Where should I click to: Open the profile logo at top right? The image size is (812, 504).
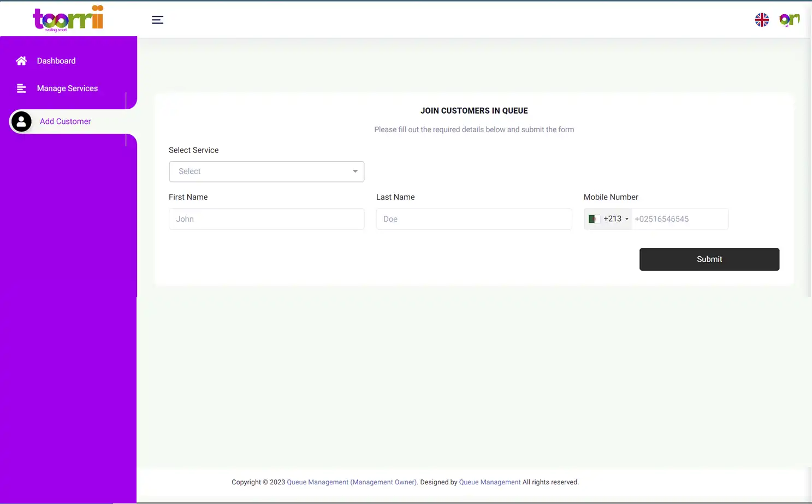(x=789, y=20)
